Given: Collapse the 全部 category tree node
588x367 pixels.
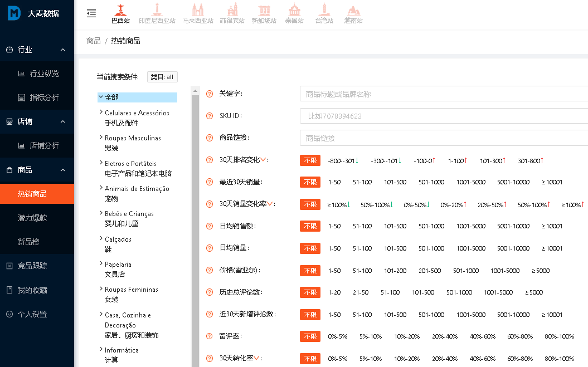Looking at the screenshot, I should 101,97.
